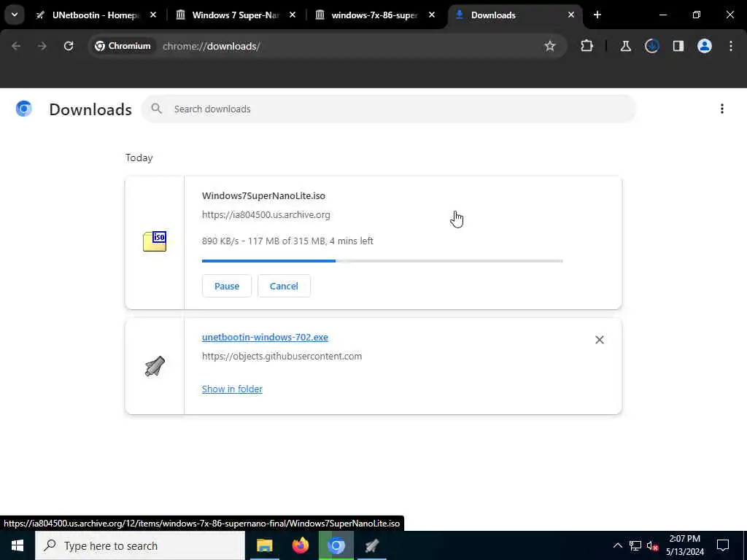Open the taskbar clock and date
This screenshot has width=747, height=560.
[x=684, y=545]
